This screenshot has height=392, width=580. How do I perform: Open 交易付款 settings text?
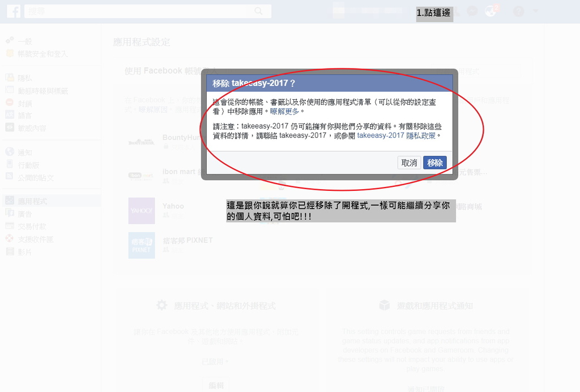(32, 227)
